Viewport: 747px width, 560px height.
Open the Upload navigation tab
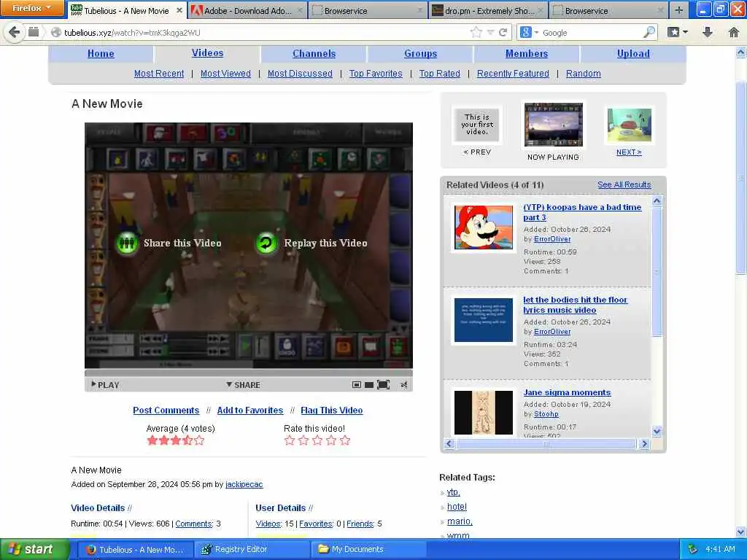(633, 54)
